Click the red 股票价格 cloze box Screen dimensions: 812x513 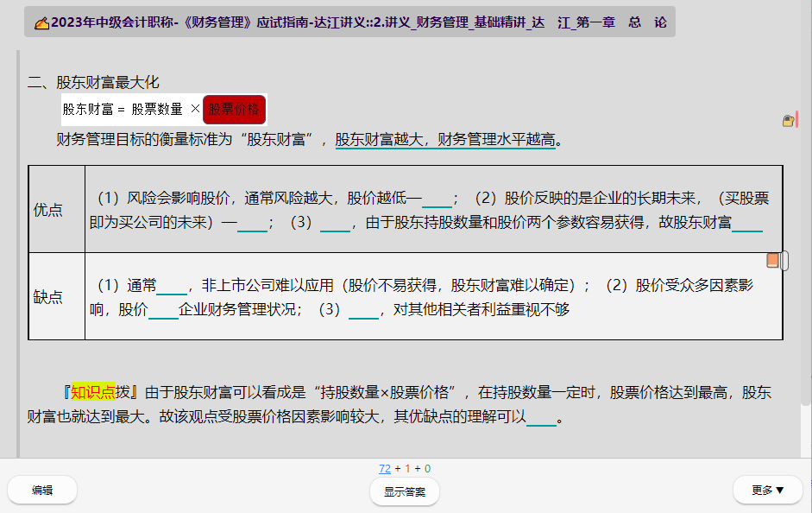[234, 110]
